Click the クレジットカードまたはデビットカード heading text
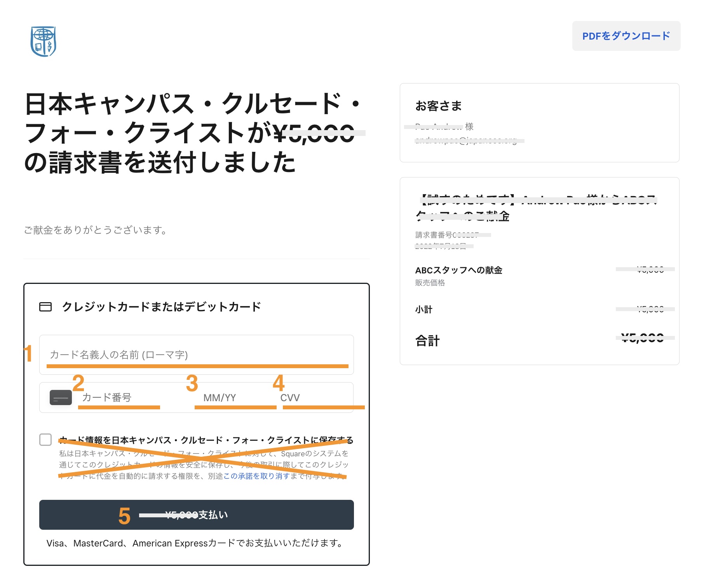704x588 pixels. click(161, 307)
